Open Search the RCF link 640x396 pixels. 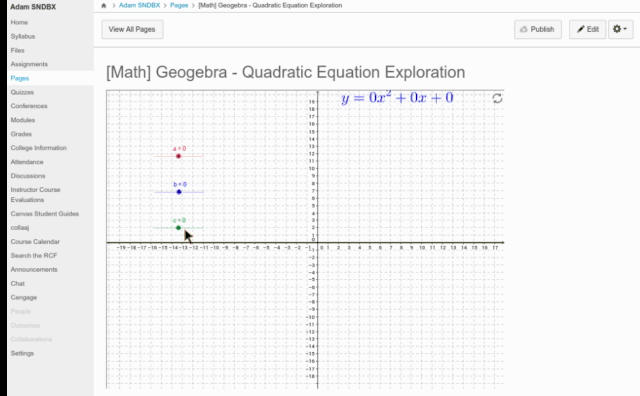[x=34, y=256]
